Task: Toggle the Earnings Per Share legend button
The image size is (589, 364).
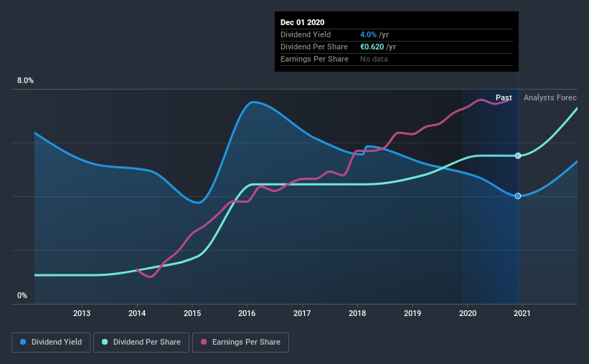Action: coord(240,343)
